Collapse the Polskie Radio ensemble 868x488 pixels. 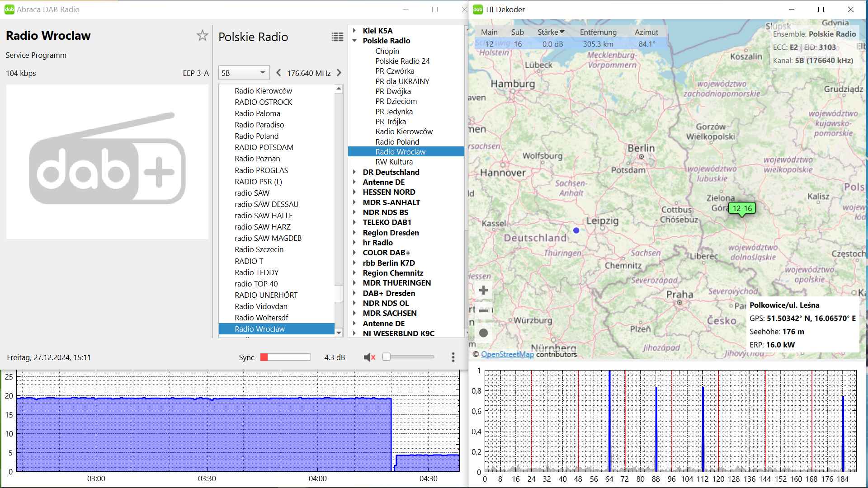coord(355,41)
